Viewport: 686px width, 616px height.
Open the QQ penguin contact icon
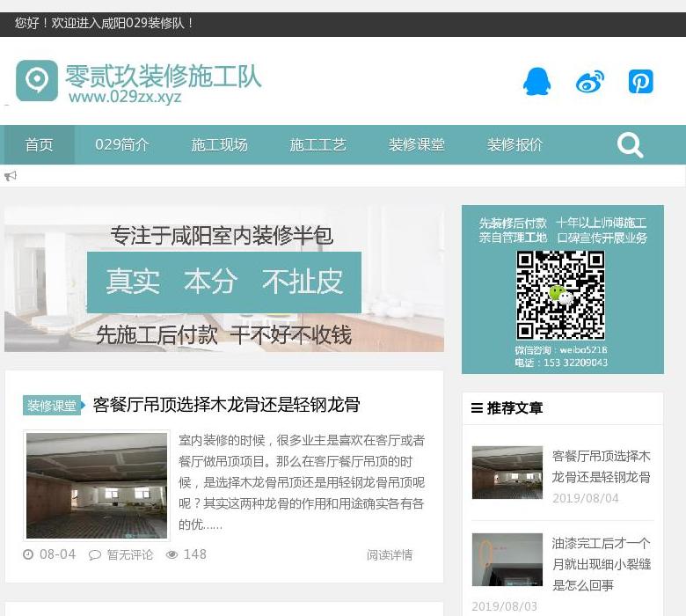coord(536,81)
